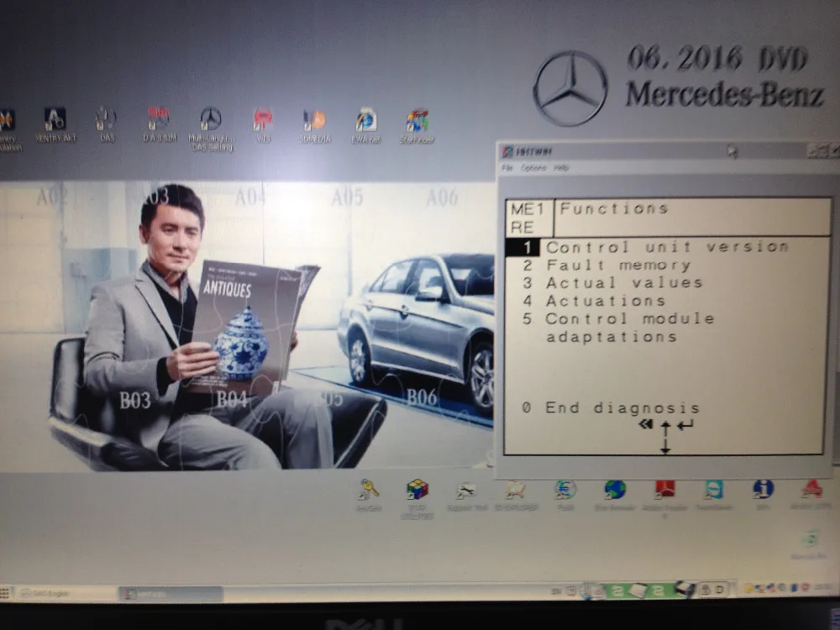Select 4 Actuations entry
Image resolution: width=840 pixels, height=630 pixels.
click(594, 301)
